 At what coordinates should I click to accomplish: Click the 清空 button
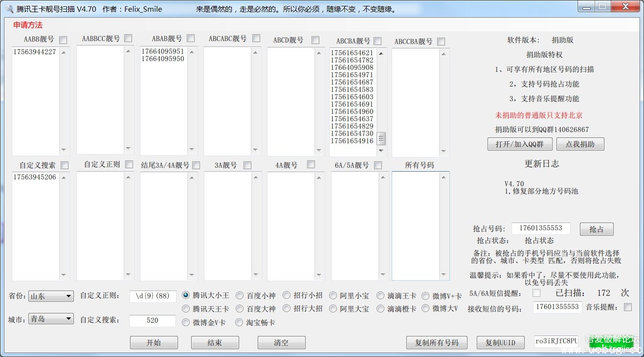[281, 342]
